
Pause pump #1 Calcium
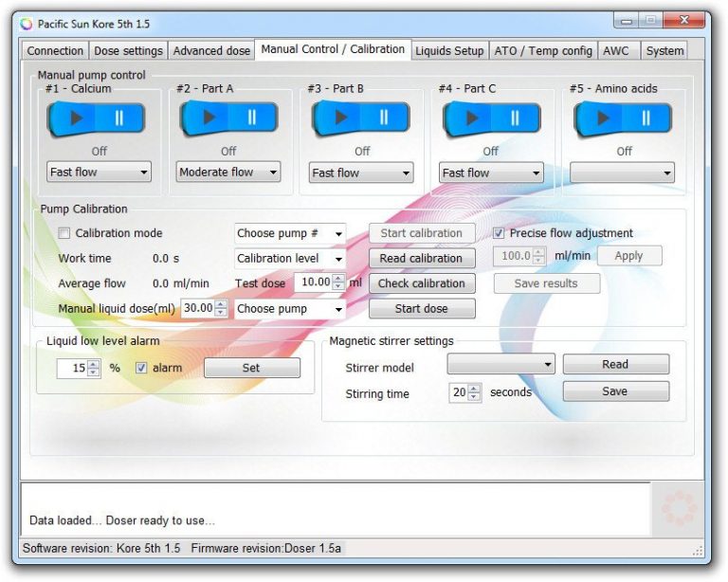tap(120, 118)
